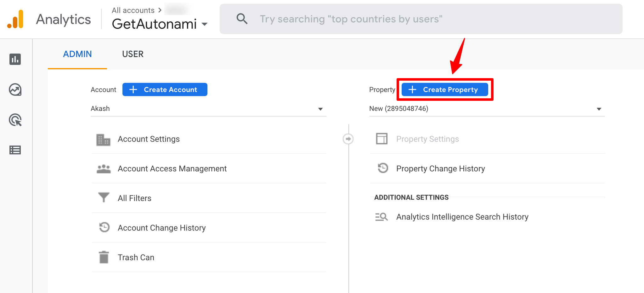Click the search magnifier icon
Viewport: 644px width, 293px height.
(x=242, y=19)
